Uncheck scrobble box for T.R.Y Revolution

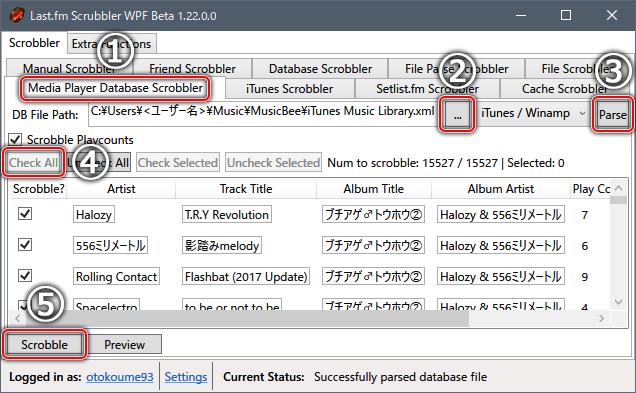[x=25, y=214]
